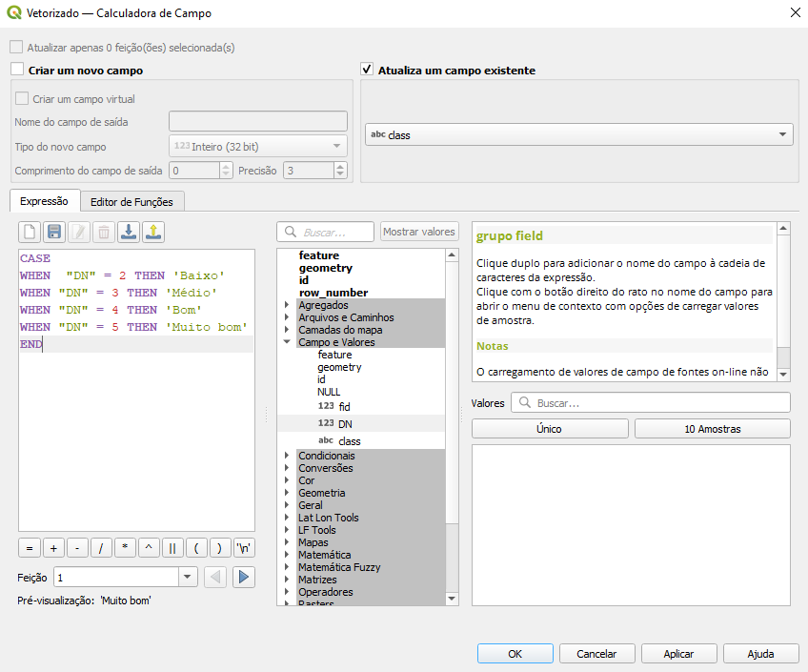
Task: Collapse the Campo e Valores group
Action: pos(287,341)
